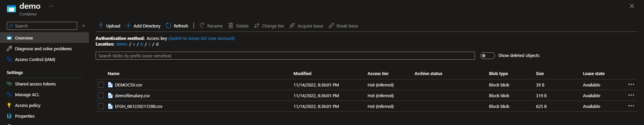Click Add Directory in the toolbar
Screen dimensions: 644x125
coord(143,26)
